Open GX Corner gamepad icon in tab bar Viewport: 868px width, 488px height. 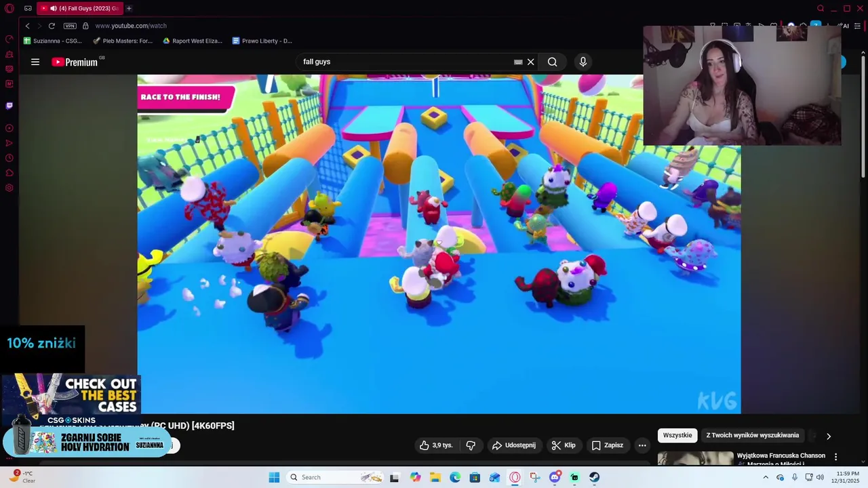(28, 8)
